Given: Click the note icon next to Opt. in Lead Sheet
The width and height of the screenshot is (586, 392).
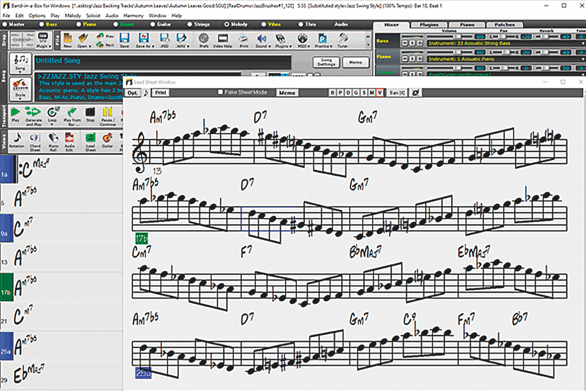Looking at the screenshot, I should 145,93.
